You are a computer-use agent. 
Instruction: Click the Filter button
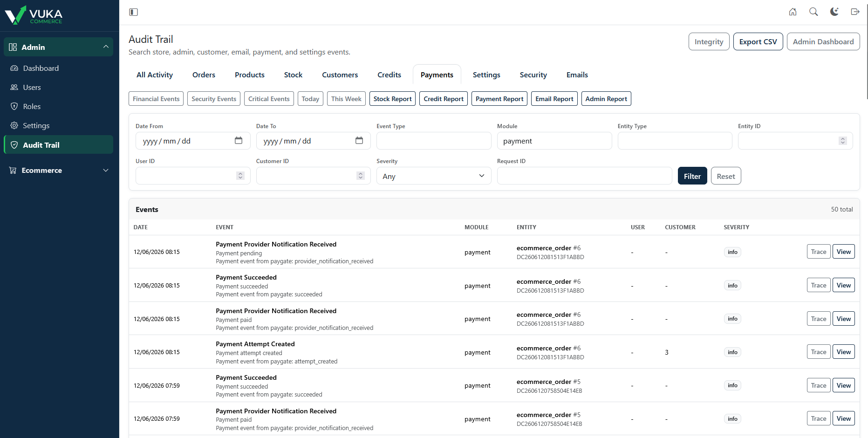pyautogui.click(x=692, y=176)
